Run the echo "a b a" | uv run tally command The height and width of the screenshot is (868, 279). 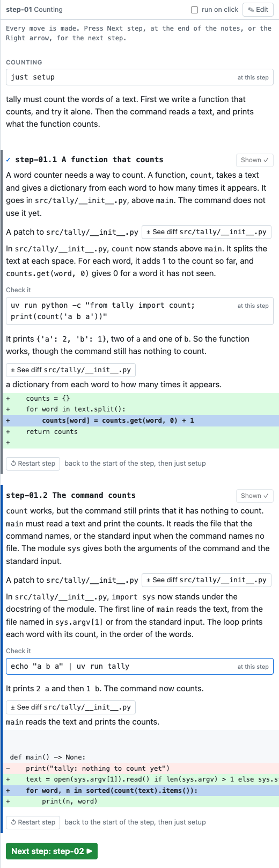click(x=139, y=667)
